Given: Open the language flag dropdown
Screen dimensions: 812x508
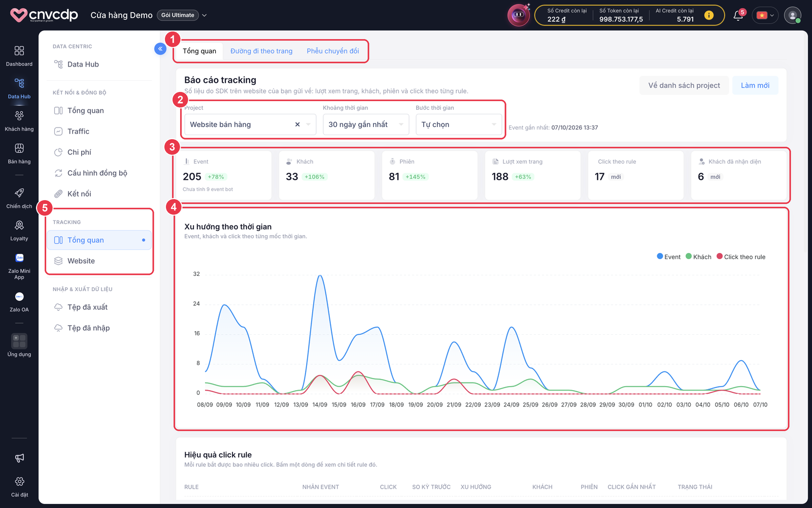Looking at the screenshot, I should (765, 15).
